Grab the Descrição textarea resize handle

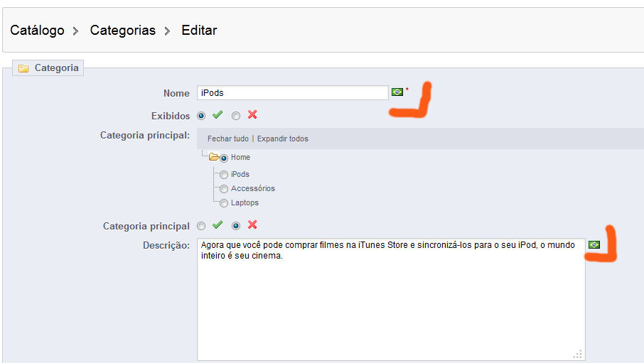click(x=579, y=354)
